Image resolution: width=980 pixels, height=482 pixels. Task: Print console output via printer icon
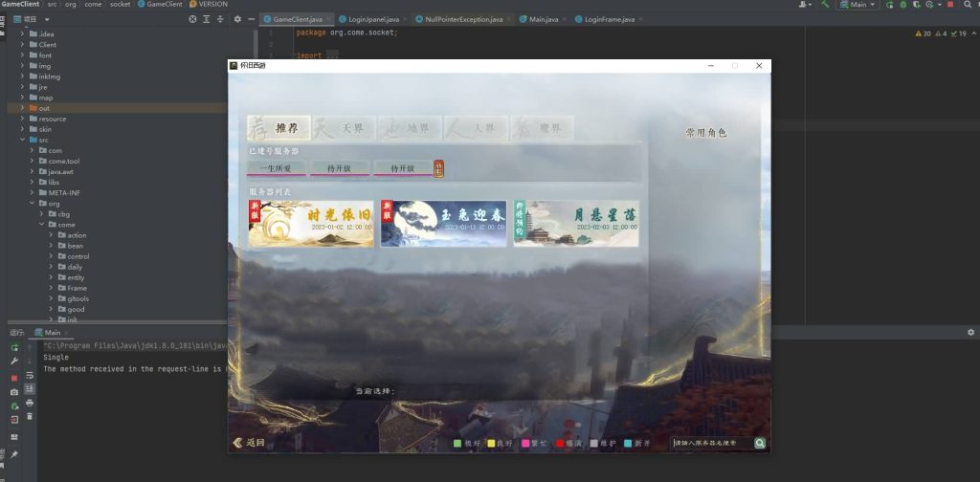point(30,403)
